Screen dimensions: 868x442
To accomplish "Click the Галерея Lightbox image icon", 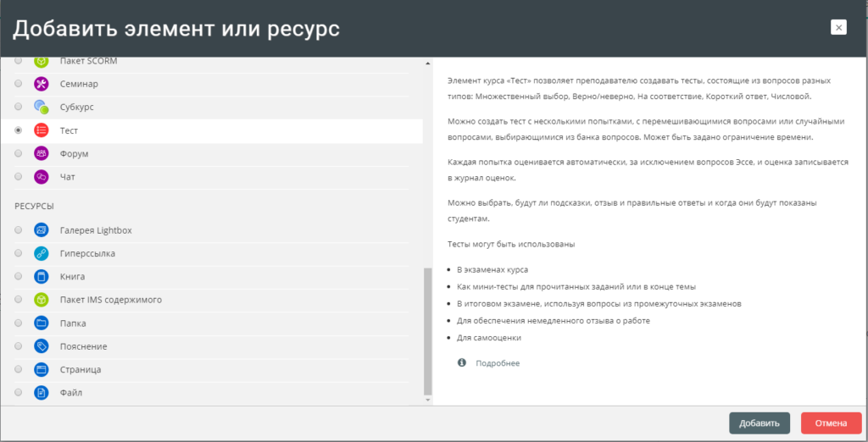I will pos(42,230).
